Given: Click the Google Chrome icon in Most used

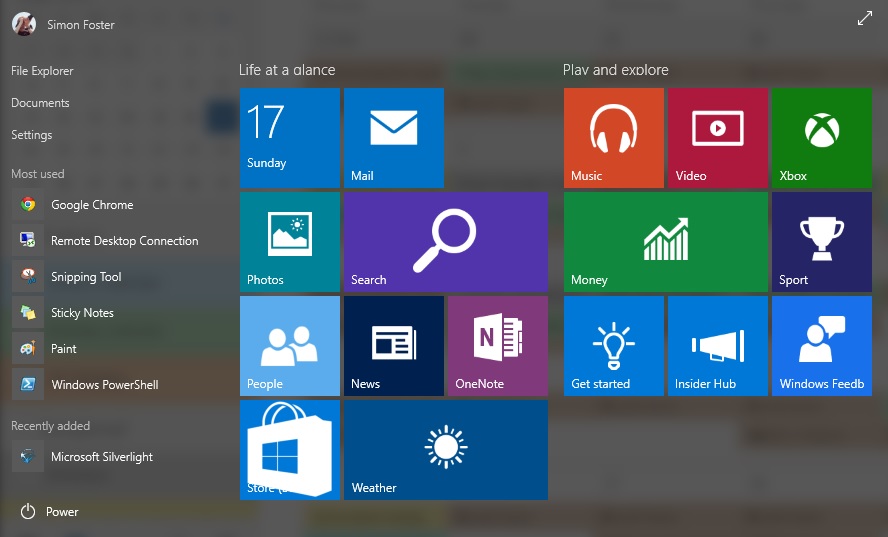Looking at the screenshot, I should [28, 204].
